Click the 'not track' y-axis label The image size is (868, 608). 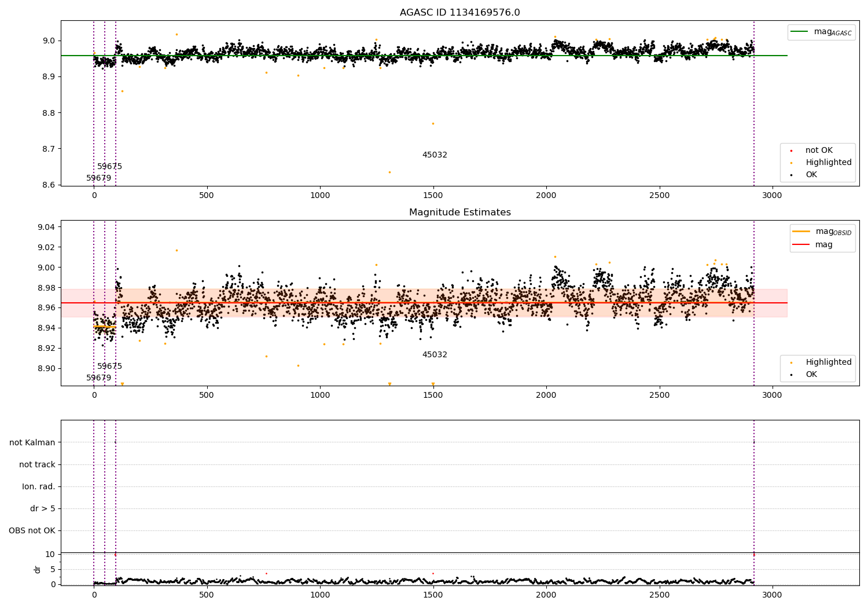coord(37,464)
